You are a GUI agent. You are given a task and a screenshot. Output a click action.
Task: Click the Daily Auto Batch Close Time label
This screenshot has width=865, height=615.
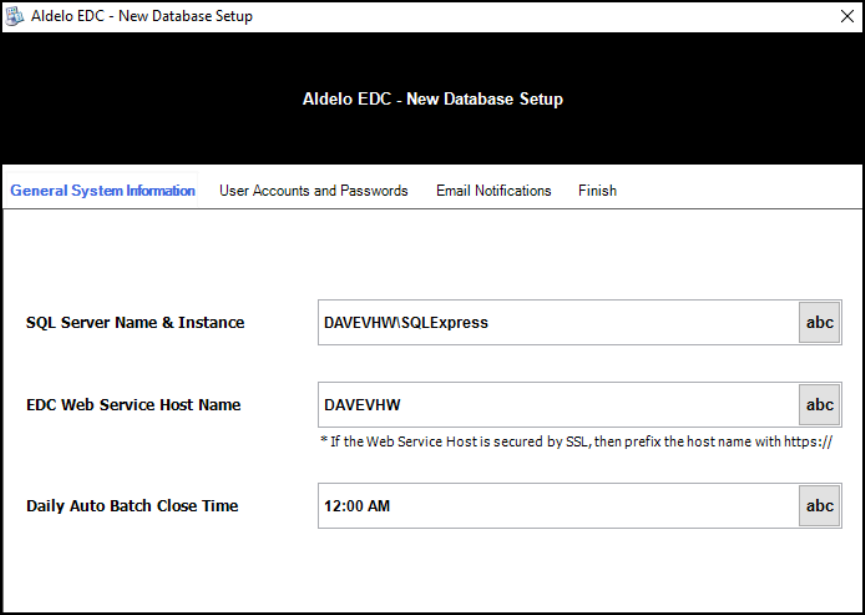click(132, 506)
